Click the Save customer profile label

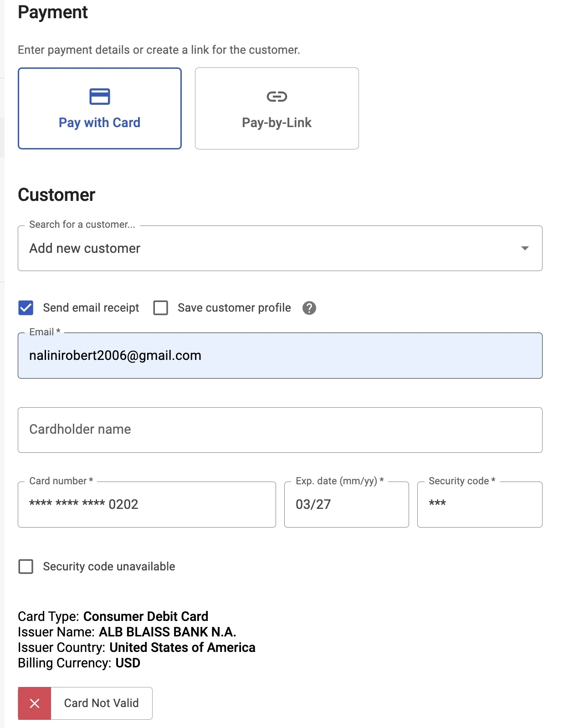pyautogui.click(x=234, y=308)
